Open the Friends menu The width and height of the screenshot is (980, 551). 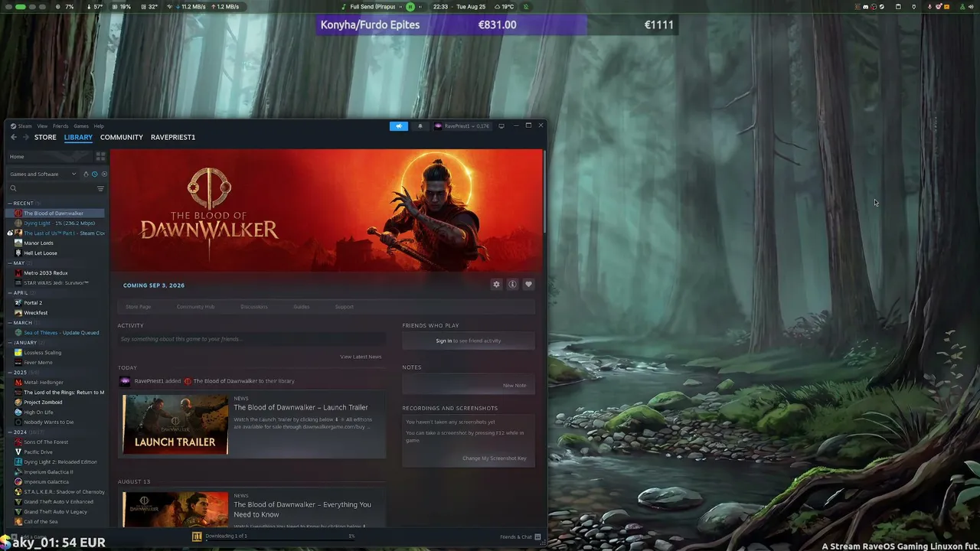[60, 126]
